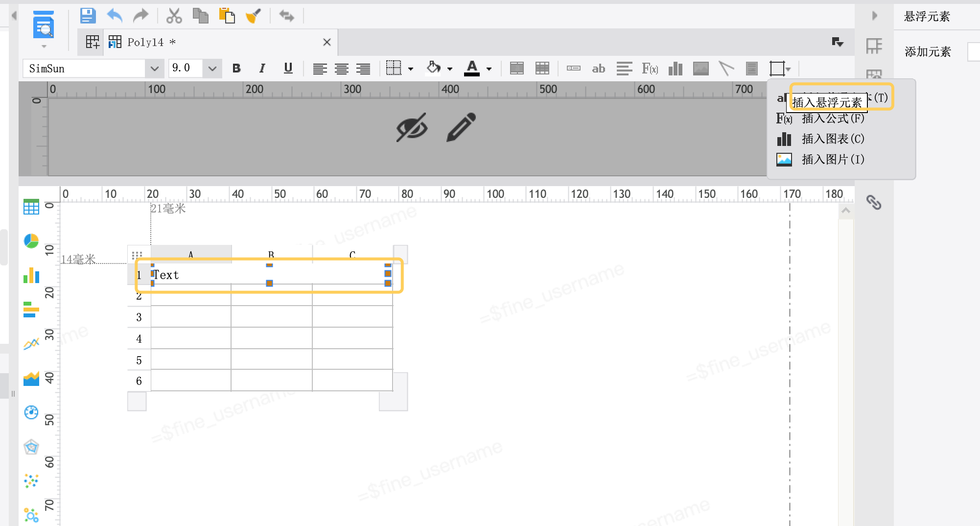Toggle Italic formatting
Viewport: 980px width, 526px height.
[x=262, y=69]
